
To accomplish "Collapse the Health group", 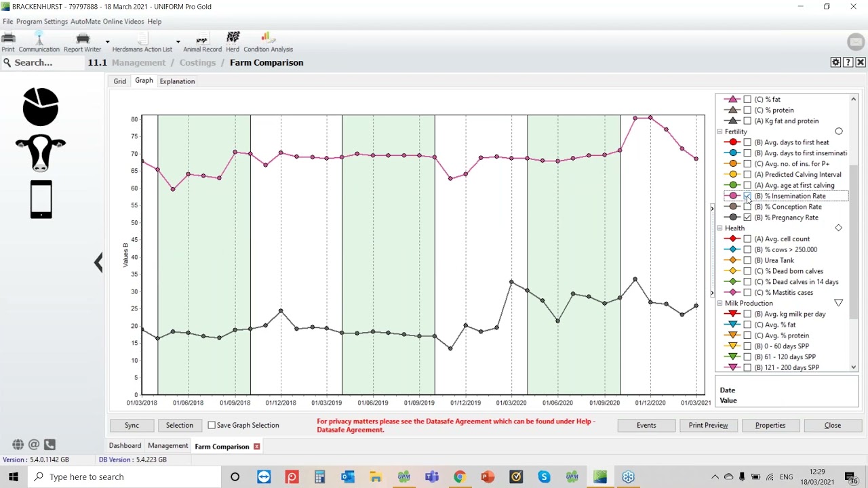I will [719, 228].
